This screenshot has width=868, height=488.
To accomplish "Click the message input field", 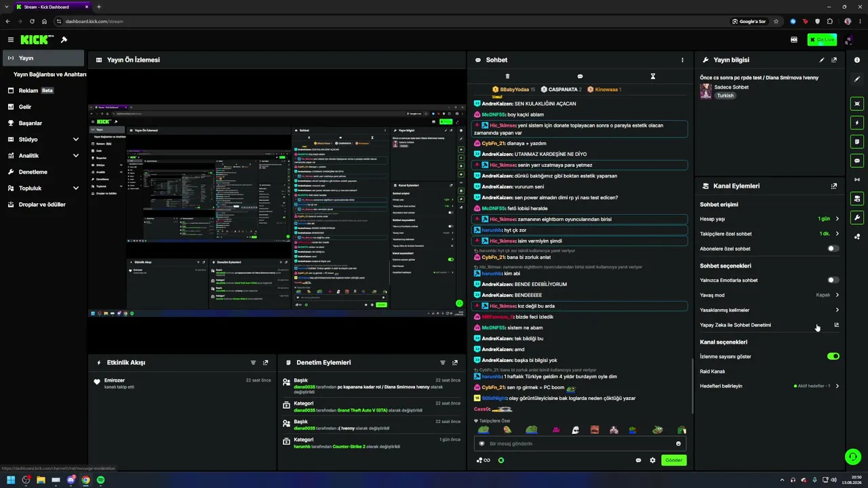I will [x=580, y=444].
